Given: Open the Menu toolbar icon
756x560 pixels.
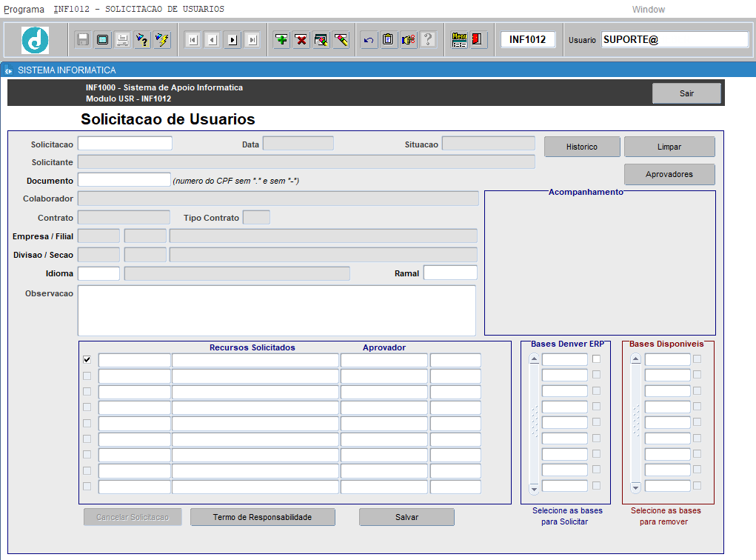Looking at the screenshot, I should [x=459, y=39].
